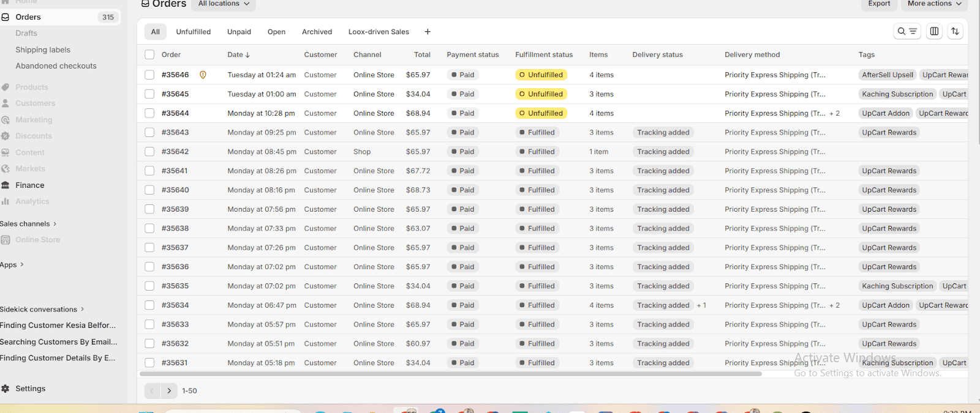Expand the Sales channels section
Screen dimensions: 980x413
[28, 224]
